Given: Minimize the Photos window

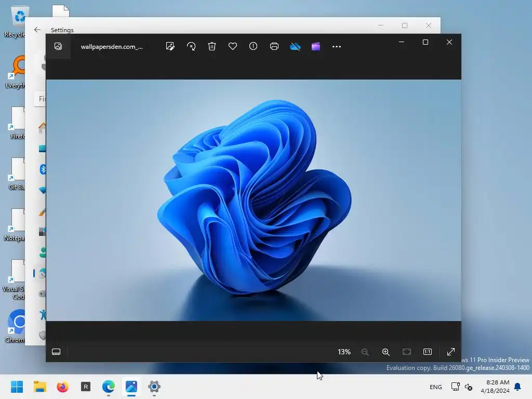Looking at the screenshot, I should (x=402, y=42).
